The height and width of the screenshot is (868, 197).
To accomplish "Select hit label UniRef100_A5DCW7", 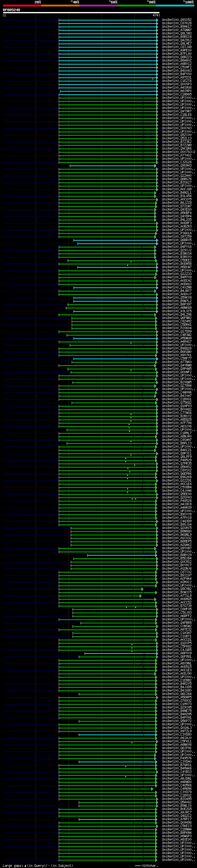I will [177, 267].
